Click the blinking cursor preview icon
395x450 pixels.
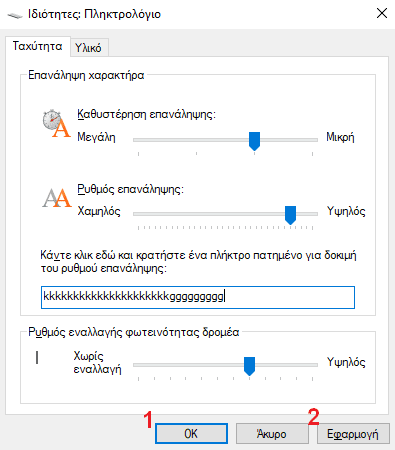(37, 358)
